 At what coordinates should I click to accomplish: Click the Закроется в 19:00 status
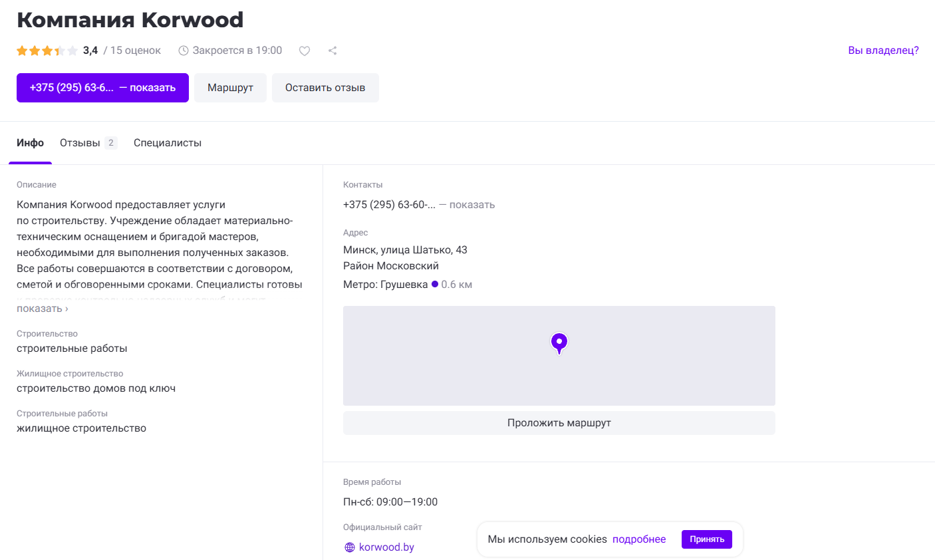pos(237,51)
